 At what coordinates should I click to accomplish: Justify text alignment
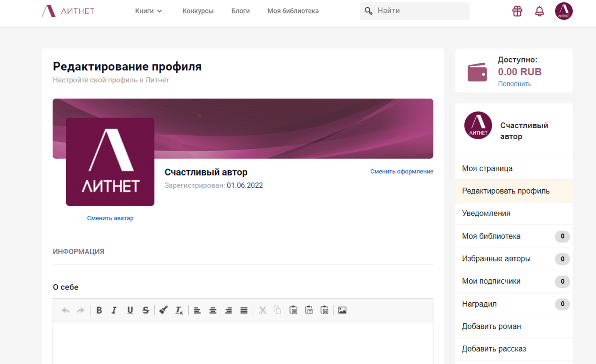coord(244,310)
